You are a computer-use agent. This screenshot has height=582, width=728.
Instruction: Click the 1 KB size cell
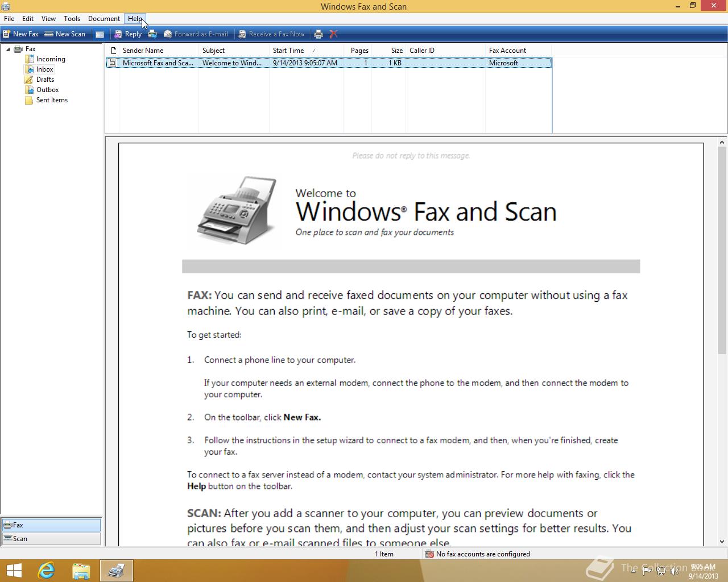click(x=395, y=63)
